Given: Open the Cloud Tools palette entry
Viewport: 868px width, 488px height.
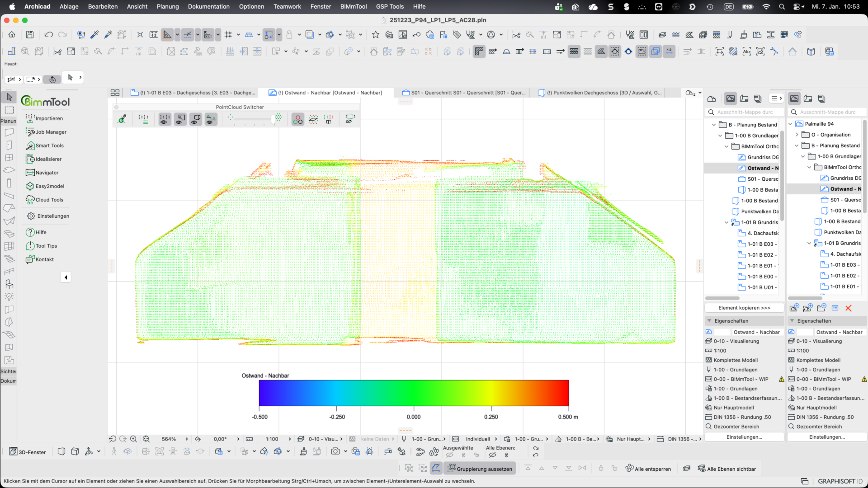Looking at the screenshot, I should point(44,200).
